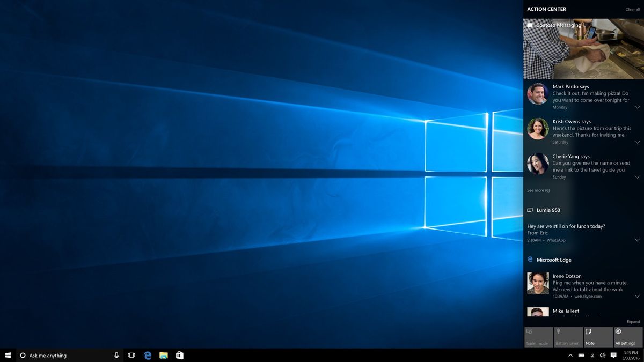The height and width of the screenshot is (362, 644).
Task: Open Microsoft Edge from the taskbar
Action: point(148,355)
